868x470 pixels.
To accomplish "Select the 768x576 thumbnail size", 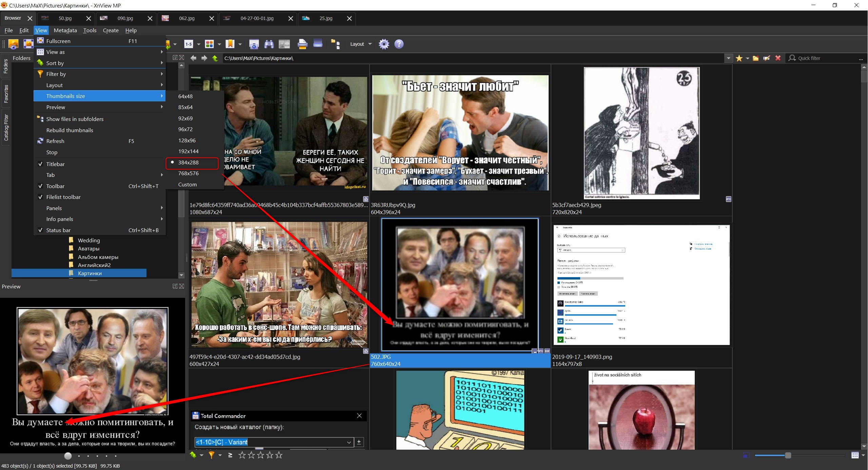I will (x=188, y=173).
